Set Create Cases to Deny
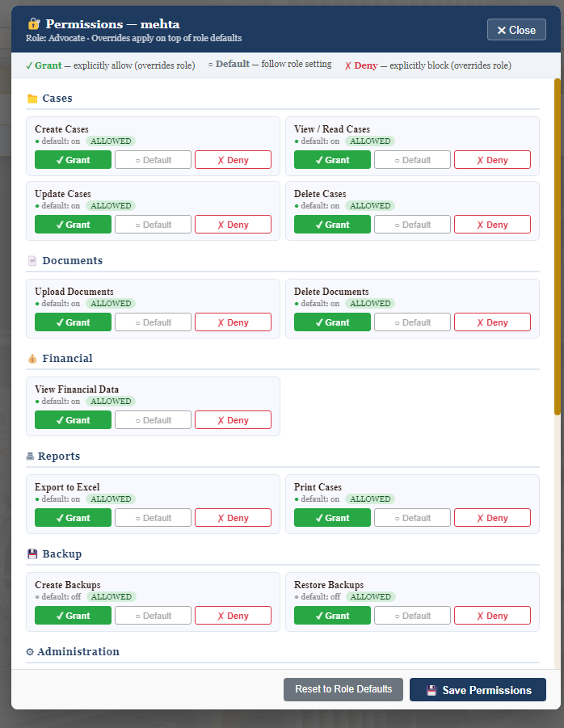This screenshot has height=728, width=564. (x=233, y=160)
